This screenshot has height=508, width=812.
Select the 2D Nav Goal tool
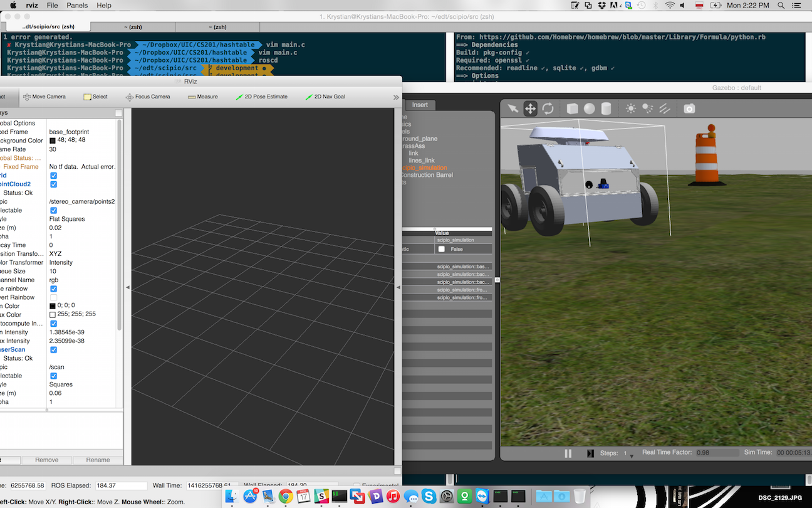[x=325, y=97]
